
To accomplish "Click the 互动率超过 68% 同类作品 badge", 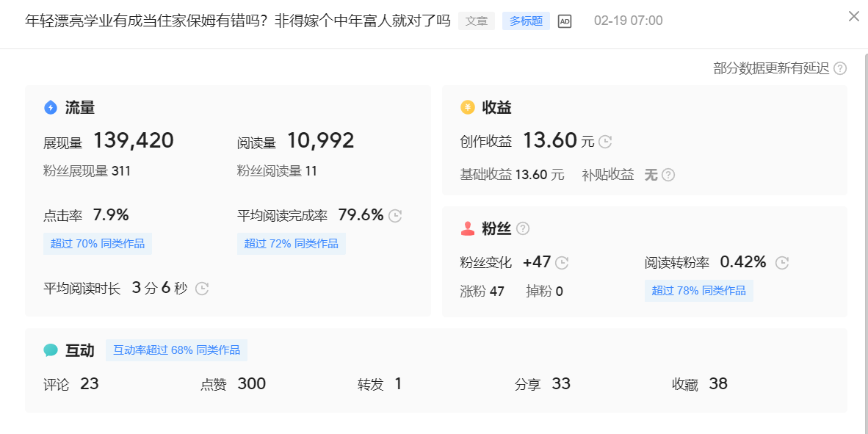I will 176,350.
